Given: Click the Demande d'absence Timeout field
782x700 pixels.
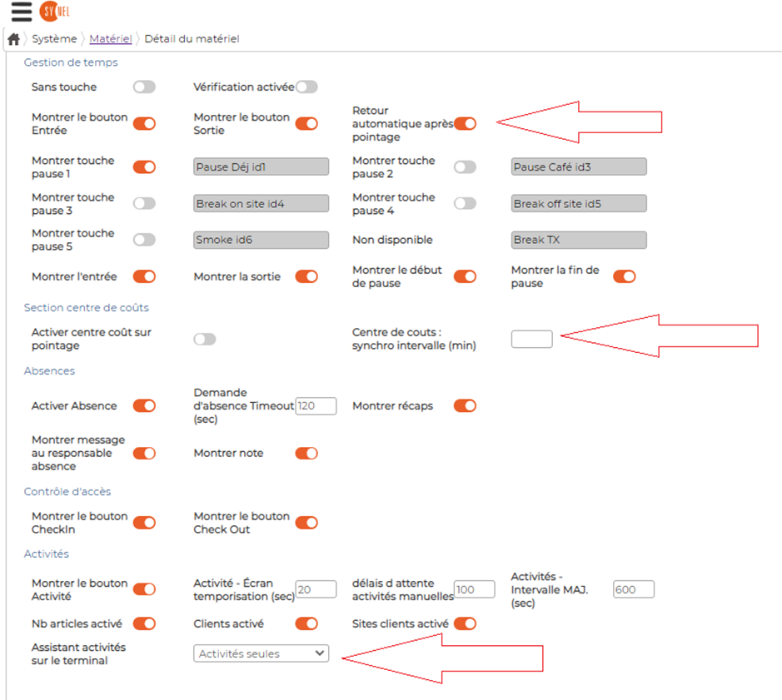Looking at the screenshot, I should [x=316, y=406].
